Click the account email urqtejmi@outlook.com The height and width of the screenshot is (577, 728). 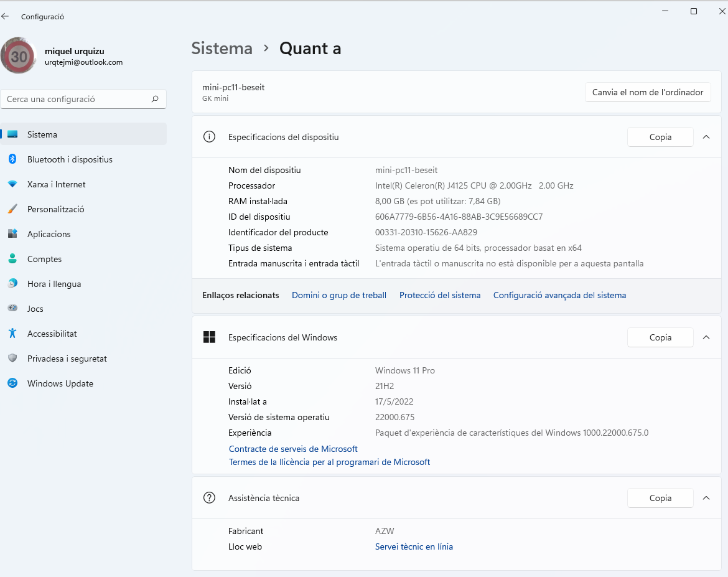[x=83, y=62]
